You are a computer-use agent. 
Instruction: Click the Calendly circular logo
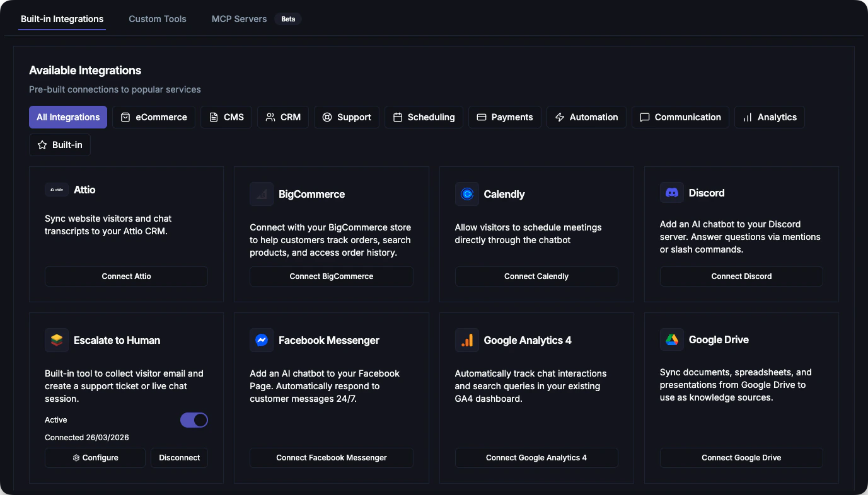(x=466, y=194)
